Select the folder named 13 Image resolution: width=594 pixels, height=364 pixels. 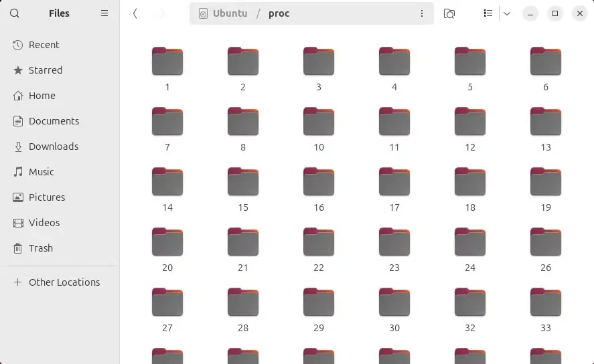click(x=546, y=129)
